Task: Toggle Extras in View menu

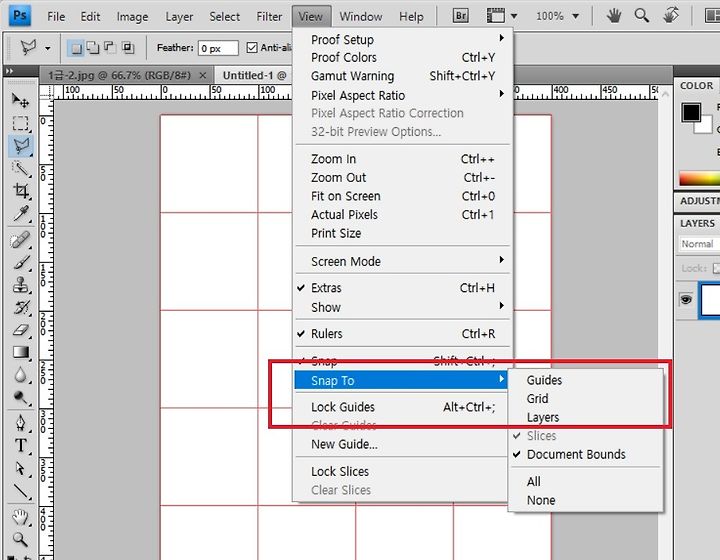Action: tap(402, 288)
